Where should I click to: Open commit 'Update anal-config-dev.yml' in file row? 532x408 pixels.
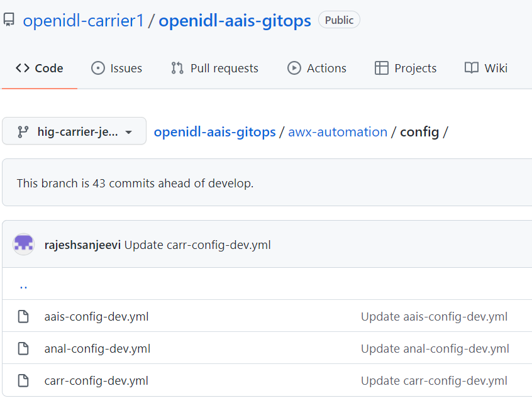tap(435, 349)
